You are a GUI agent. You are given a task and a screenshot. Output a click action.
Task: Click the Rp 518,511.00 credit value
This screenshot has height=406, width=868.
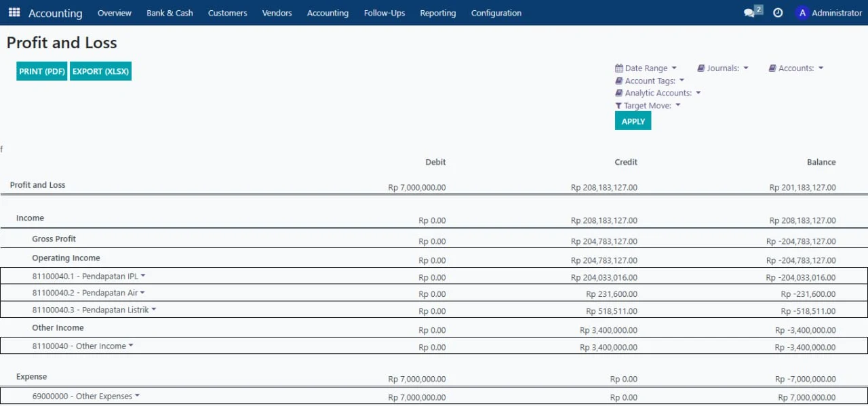pos(612,311)
